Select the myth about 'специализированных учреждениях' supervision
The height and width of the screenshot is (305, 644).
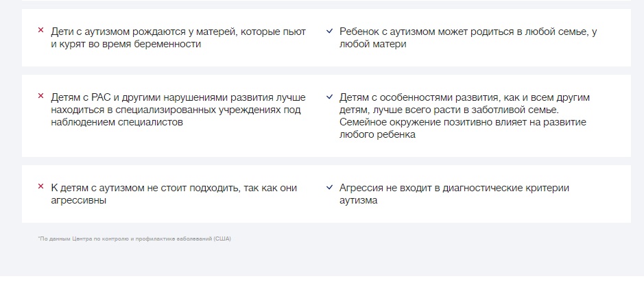[x=178, y=110]
